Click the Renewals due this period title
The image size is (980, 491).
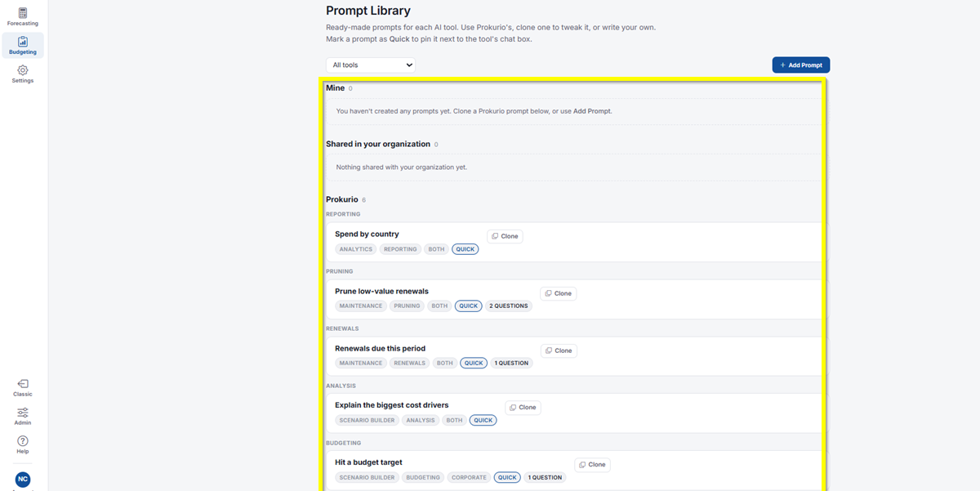[x=380, y=348]
